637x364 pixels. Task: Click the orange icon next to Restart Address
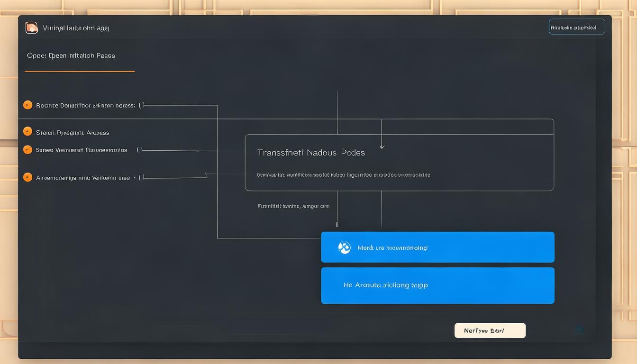pos(27,132)
